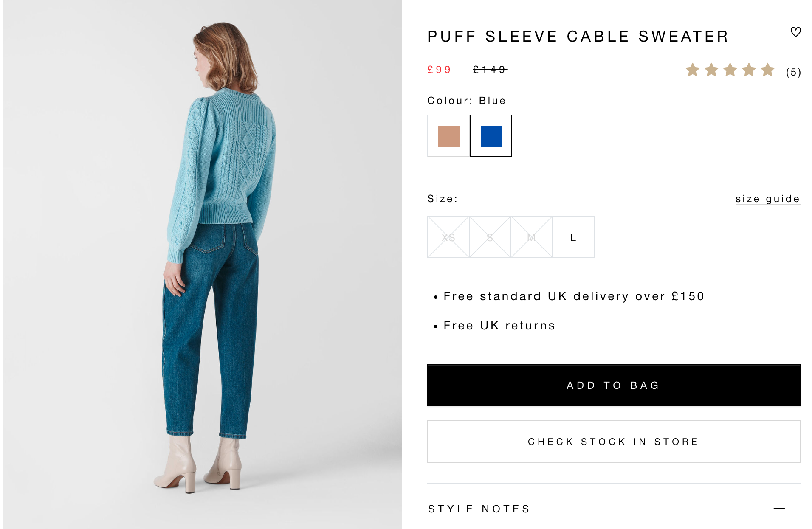Choose the unavailable XS size box

[448, 237]
